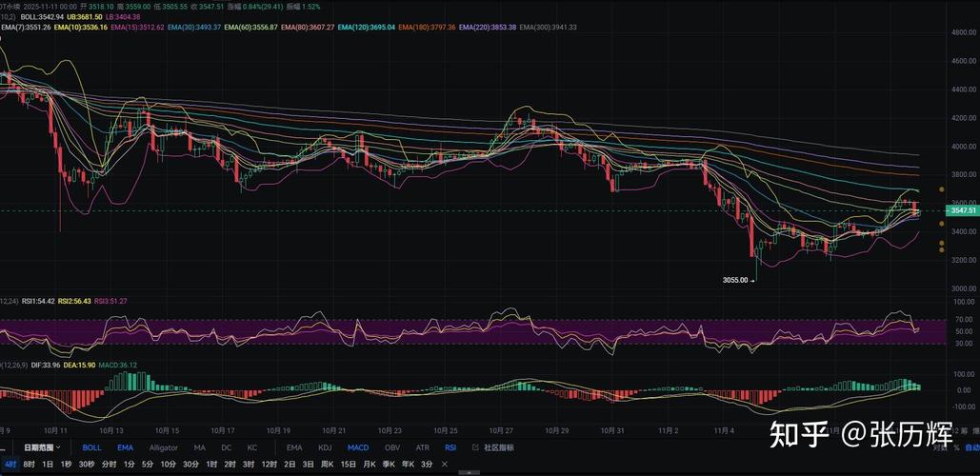The image size is (980, 476).
Task: Click the X icon after the 3分 interval
Action: point(445,464)
